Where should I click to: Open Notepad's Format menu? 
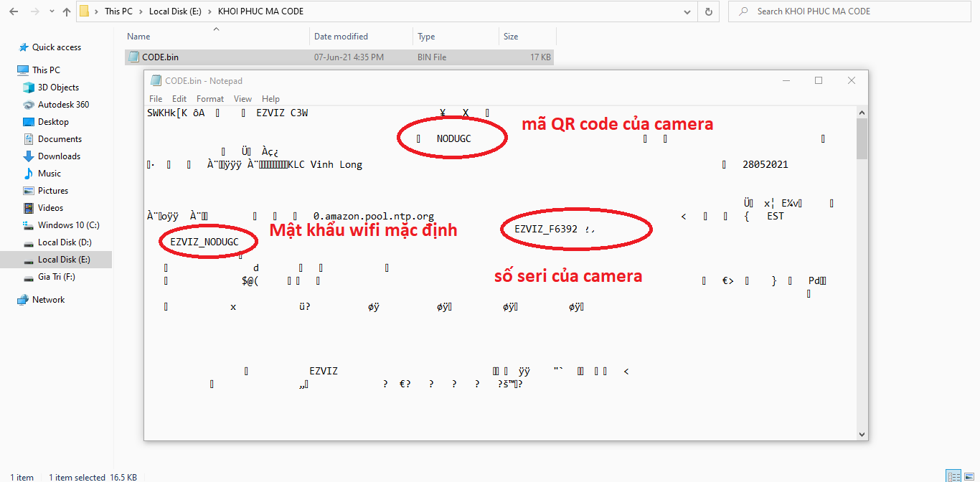click(210, 99)
